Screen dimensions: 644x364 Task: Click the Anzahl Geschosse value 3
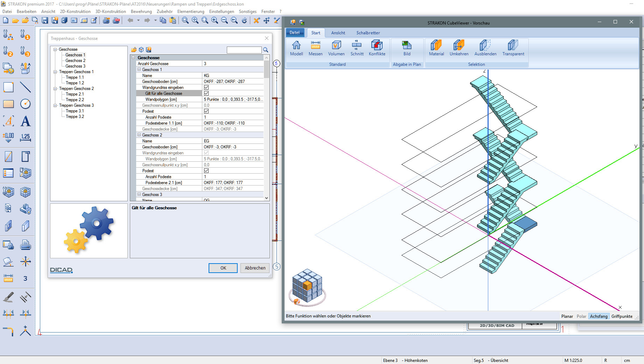[x=233, y=64]
